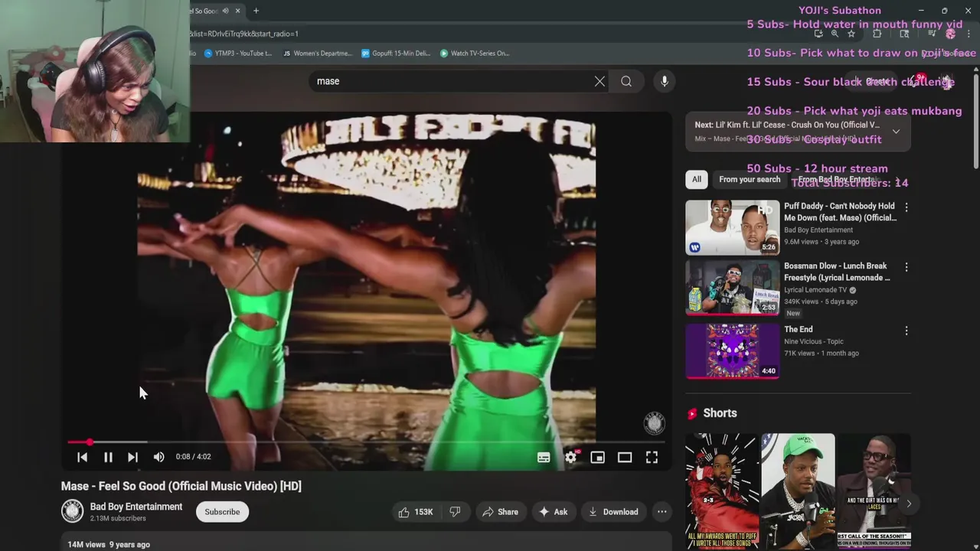The width and height of the screenshot is (980, 551).
Task: Show more Shorts with the right arrow
Action: click(x=909, y=503)
